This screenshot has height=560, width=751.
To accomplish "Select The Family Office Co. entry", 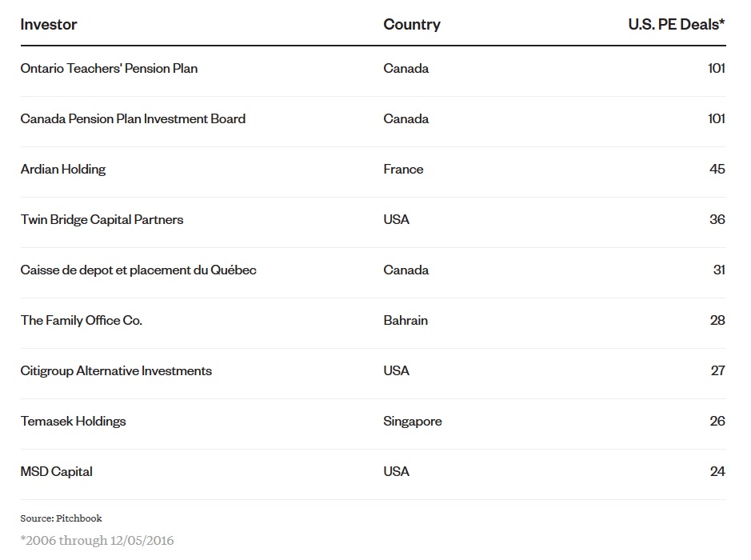I will pos(82,321).
